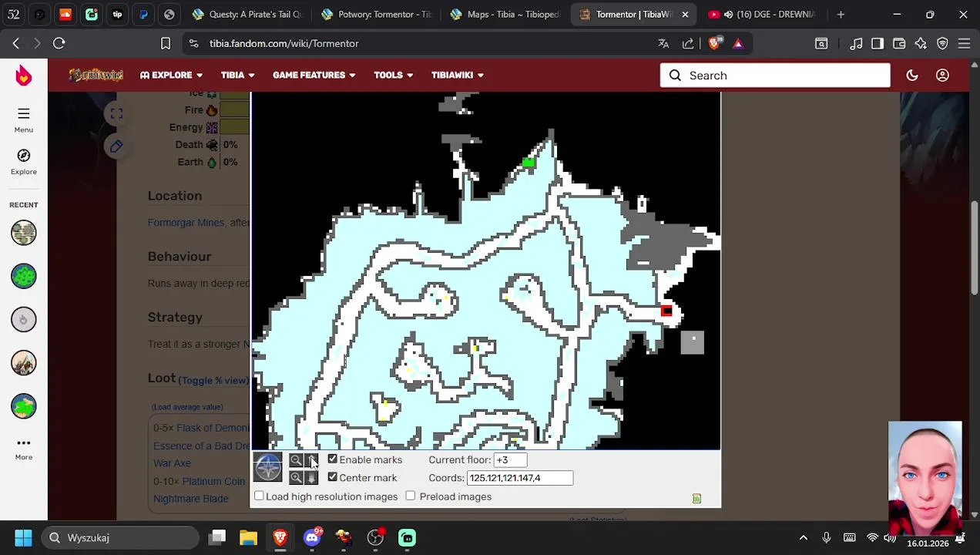This screenshot has height=555, width=980.
Task: Open the Brave VPN shield icon
Action: tap(942, 44)
